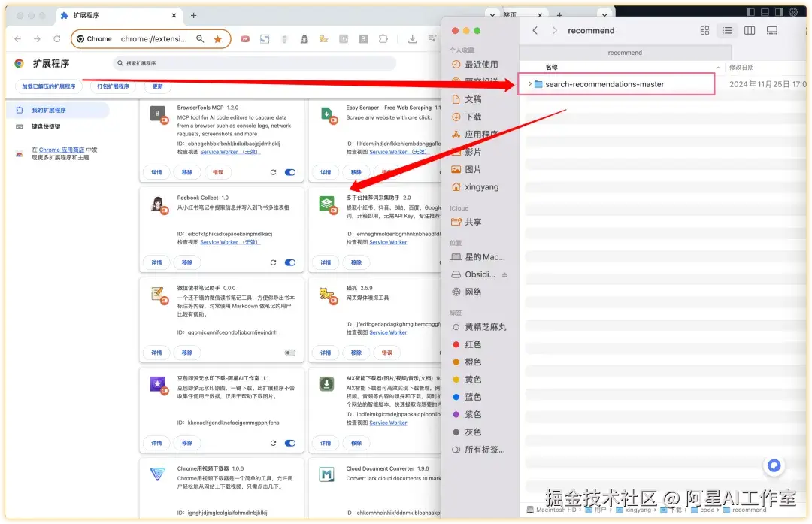Viewport: 812px width, 524px height.
Task: Switch Finder to grid view
Action: [x=704, y=30]
